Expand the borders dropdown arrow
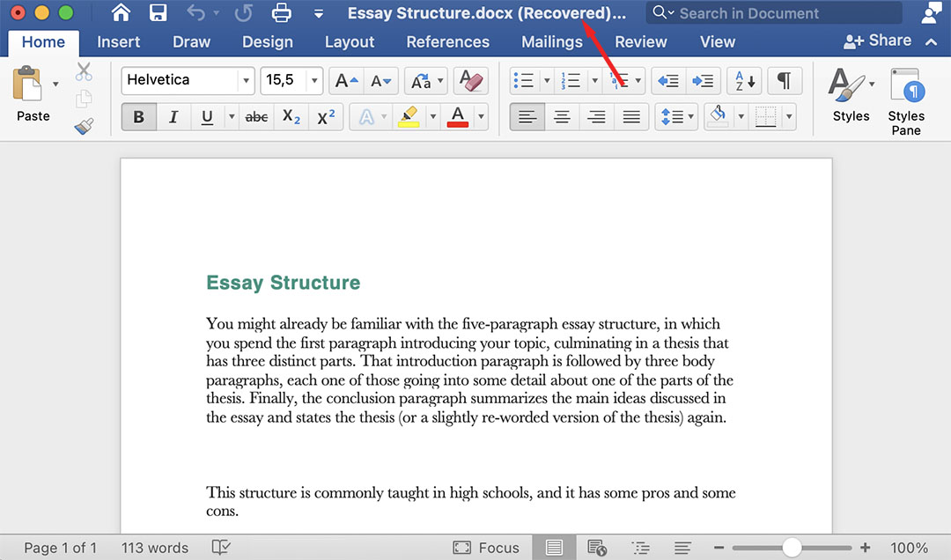 [x=789, y=116]
